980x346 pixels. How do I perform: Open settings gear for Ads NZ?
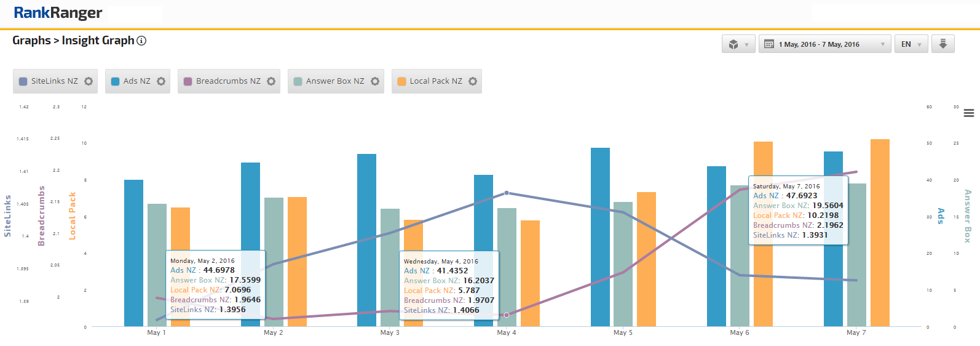coord(161,81)
